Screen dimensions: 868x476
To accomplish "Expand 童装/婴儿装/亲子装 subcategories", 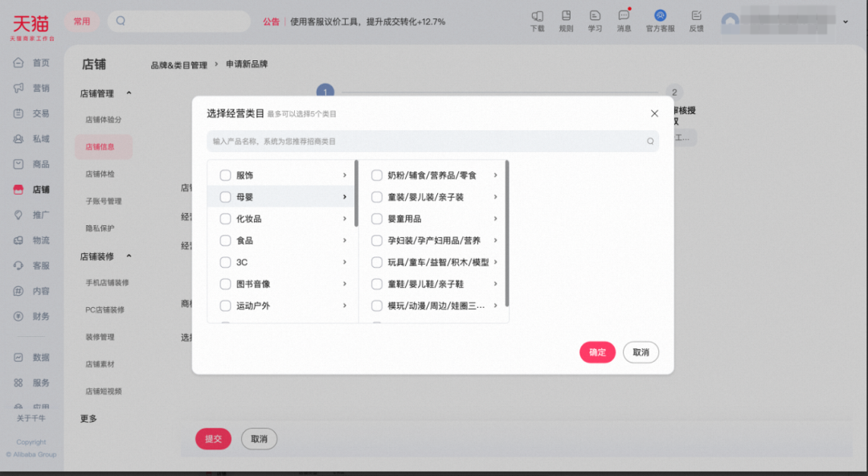I will tap(496, 196).
